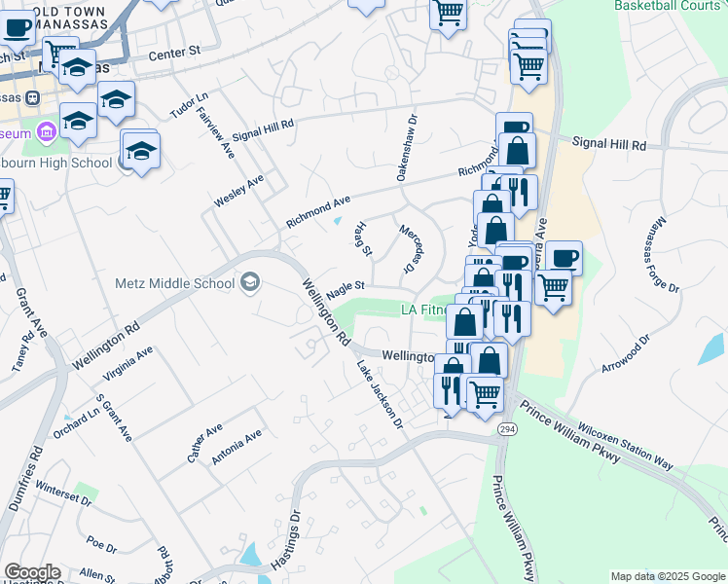Select the shopping bag marker left of LA Fitness restaurants
The image size is (728, 584).
pos(465,322)
